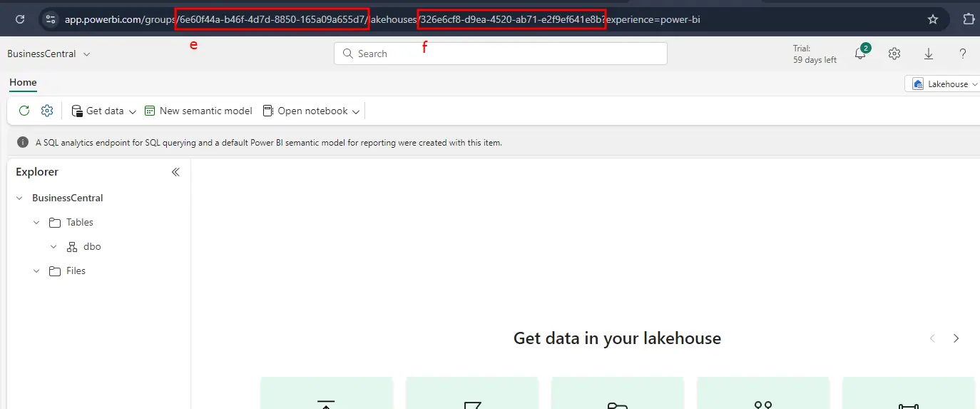Screen dimensions: 980x409
Task: Click the info icon in SQL endpoint notice
Action: [x=23, y=143]
